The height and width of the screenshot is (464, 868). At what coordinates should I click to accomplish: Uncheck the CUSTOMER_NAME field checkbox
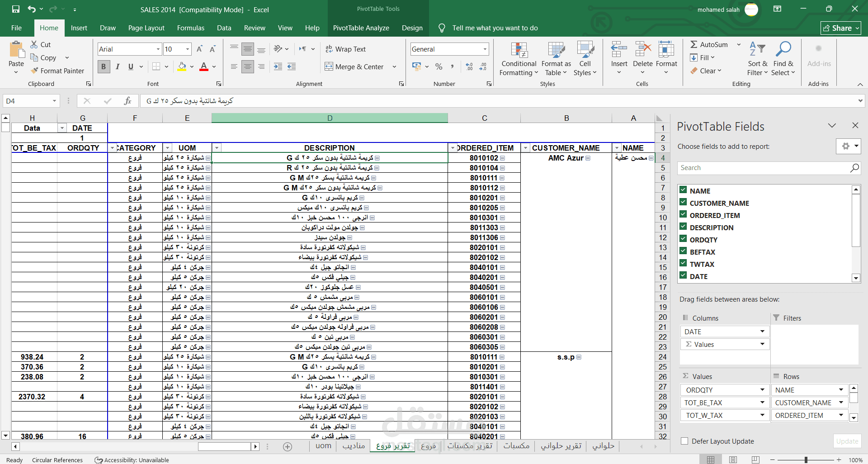pyautogui.click(x=683, y=202)
